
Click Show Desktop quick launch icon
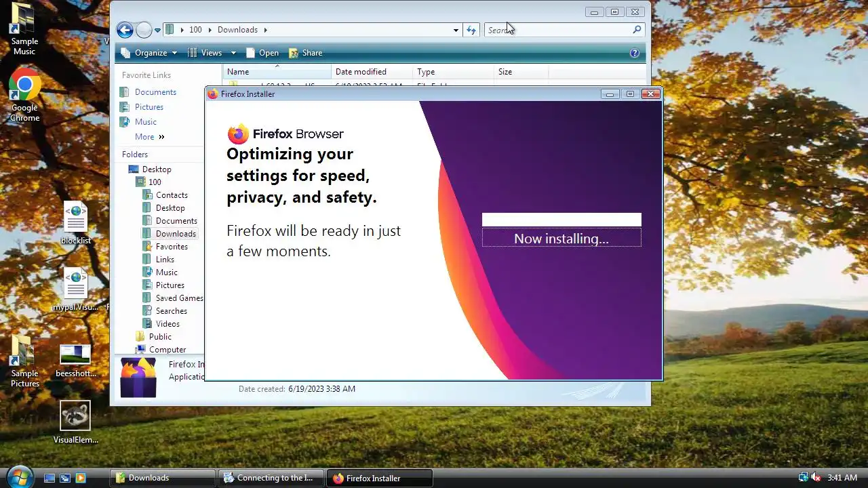click(x=50, y=478)
